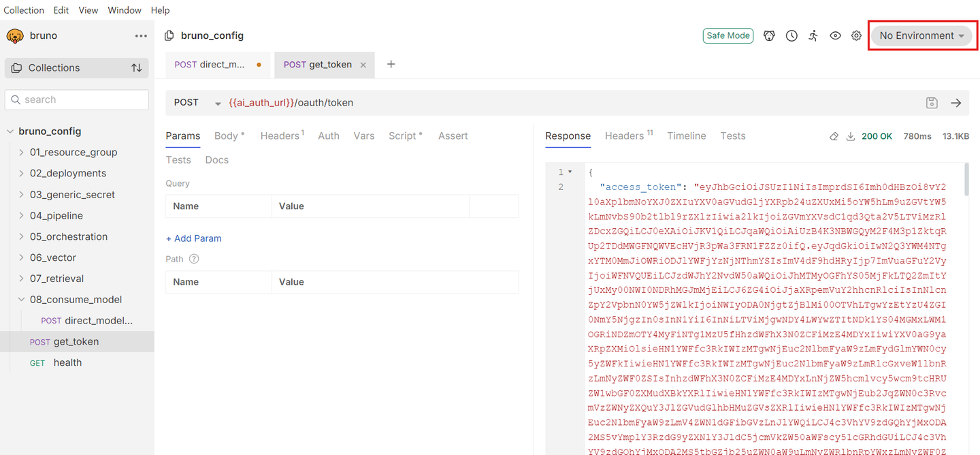The height and width of the screenshot is (455, 980).
Task: Collapse the 08_consume_model folder
Action: tap(21, 300)
